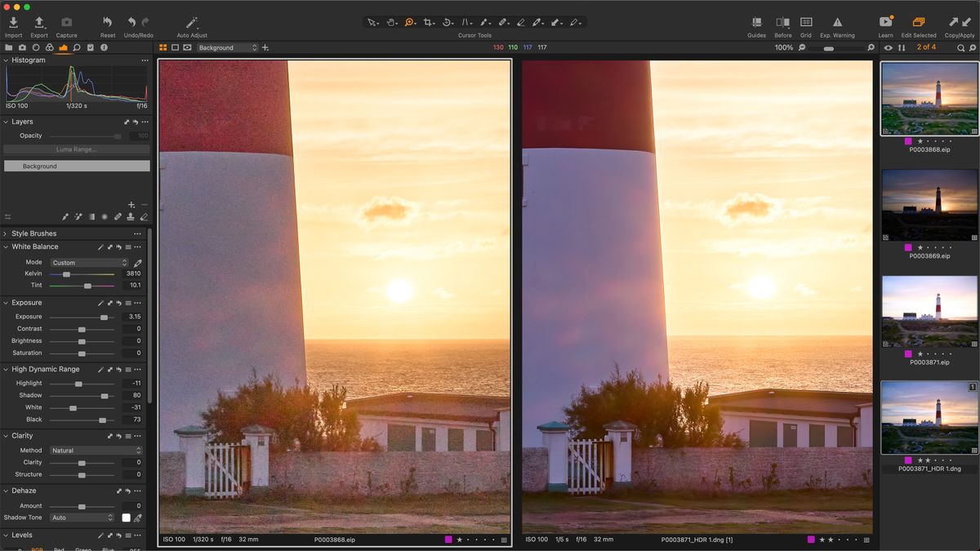Select the P0003869.eip thumbnail
The width and height of the screenshot is (980, 551).
(929, 204)
